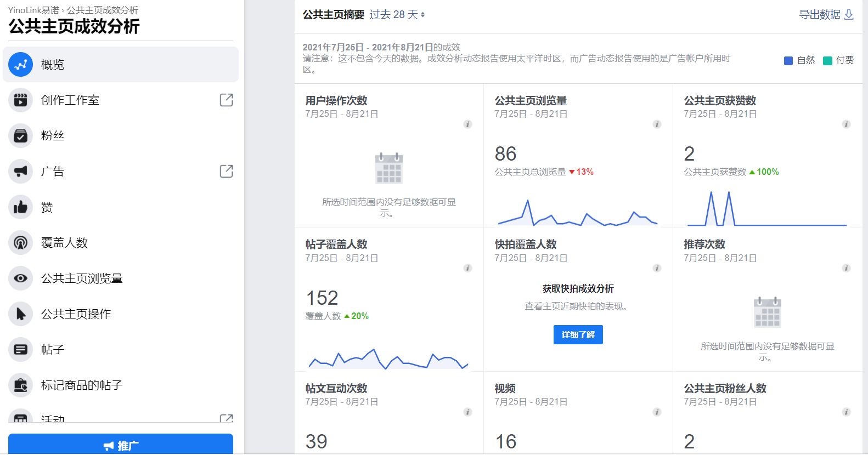Click the 覆盖人数 broadcast icon
868x455 pixels.
(x=21, y=243)
